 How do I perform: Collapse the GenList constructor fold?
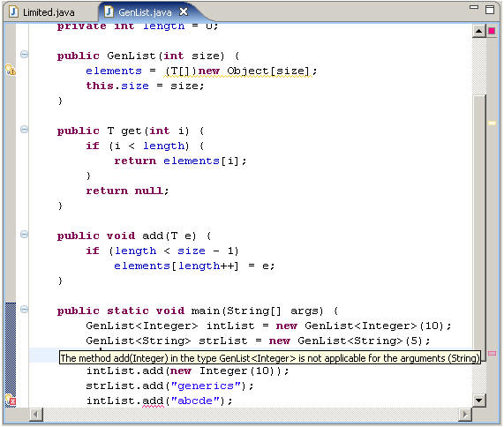coord(24,55)
